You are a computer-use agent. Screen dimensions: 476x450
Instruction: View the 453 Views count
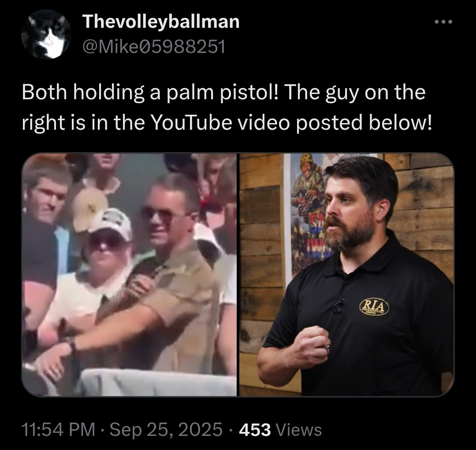(x=280, y=430)
